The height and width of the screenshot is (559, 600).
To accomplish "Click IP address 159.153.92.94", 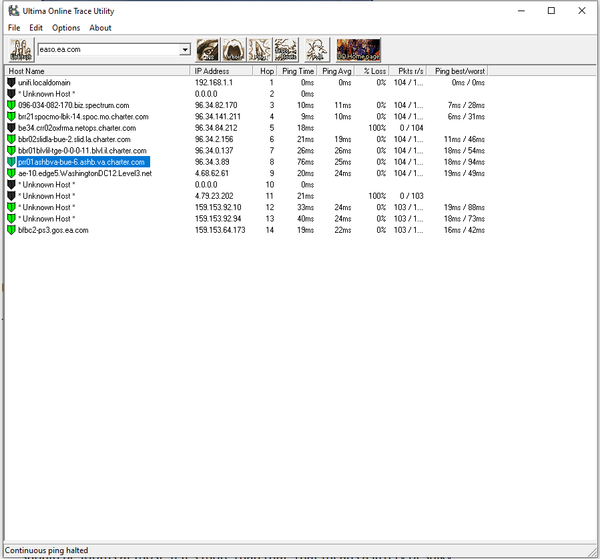I will 218,219.
